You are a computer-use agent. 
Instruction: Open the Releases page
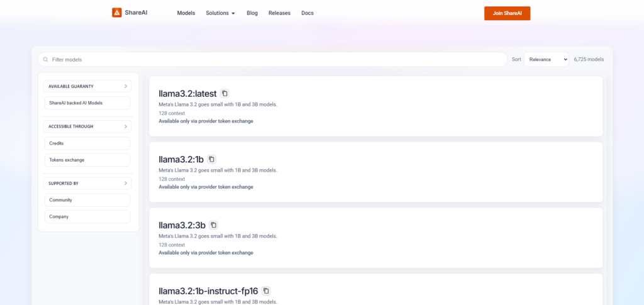tap(279, 13)
